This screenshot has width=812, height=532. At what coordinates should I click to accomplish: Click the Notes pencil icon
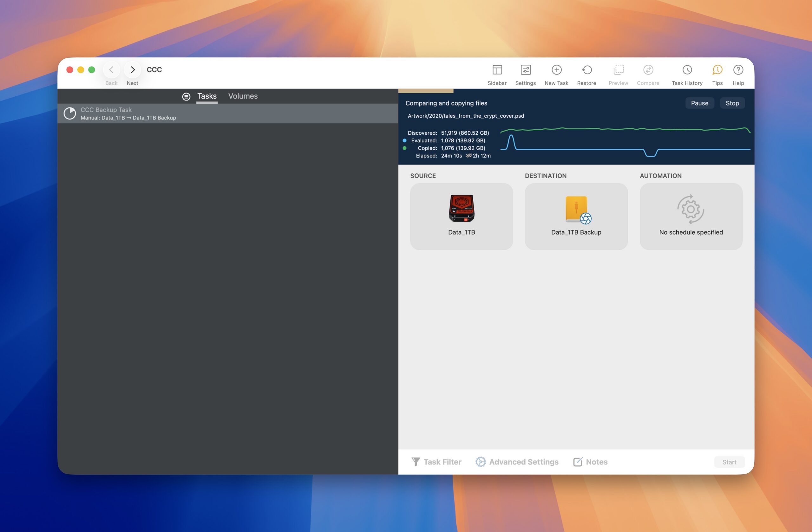coord(578,462)
